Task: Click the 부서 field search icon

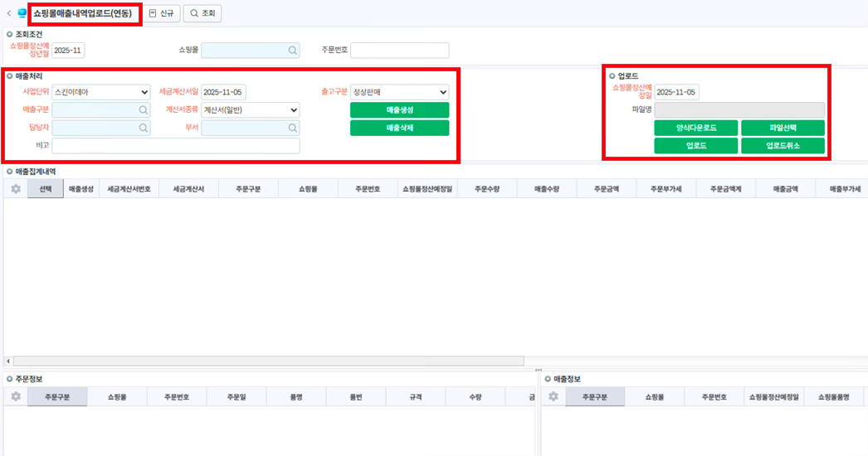Action: [292, 129]
